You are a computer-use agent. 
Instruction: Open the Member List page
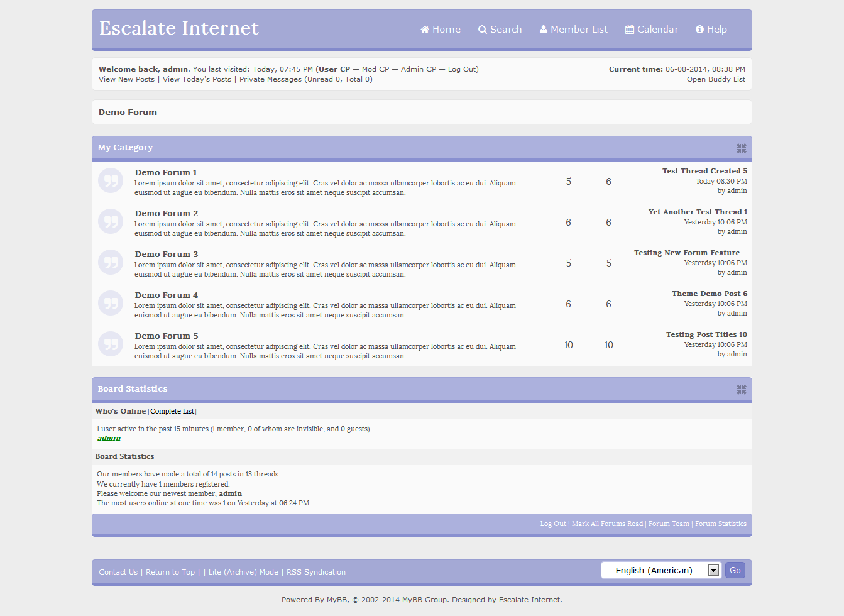[x=574, y=30]
